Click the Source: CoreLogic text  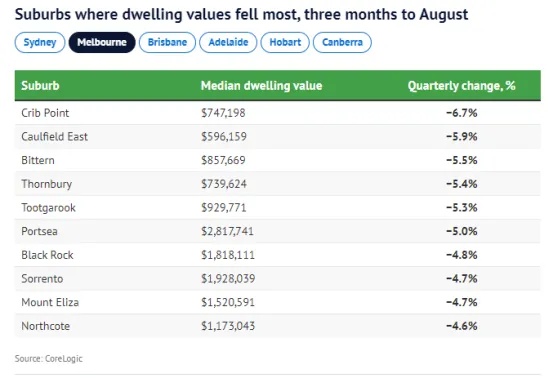pyautogui.click(x=48, y=359)
